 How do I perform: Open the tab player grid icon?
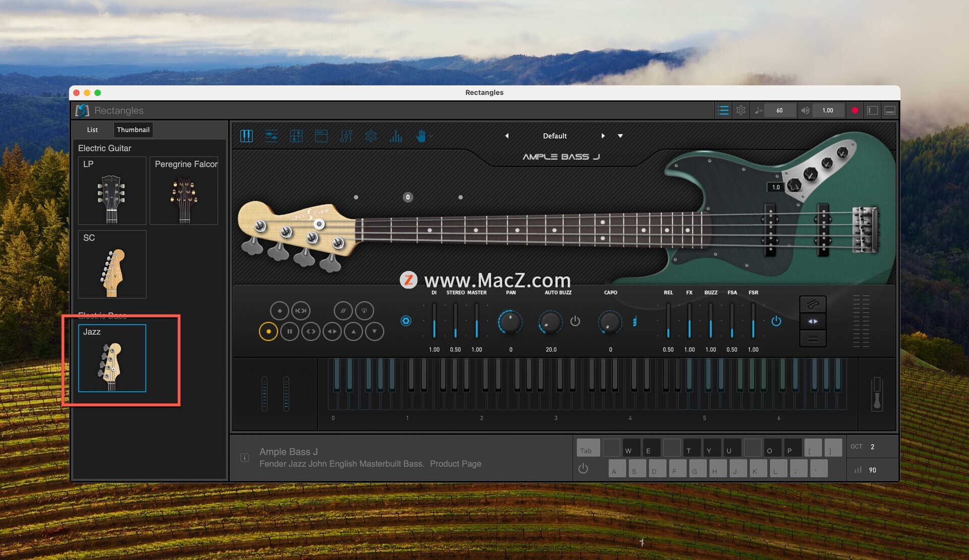pos(296,136)
